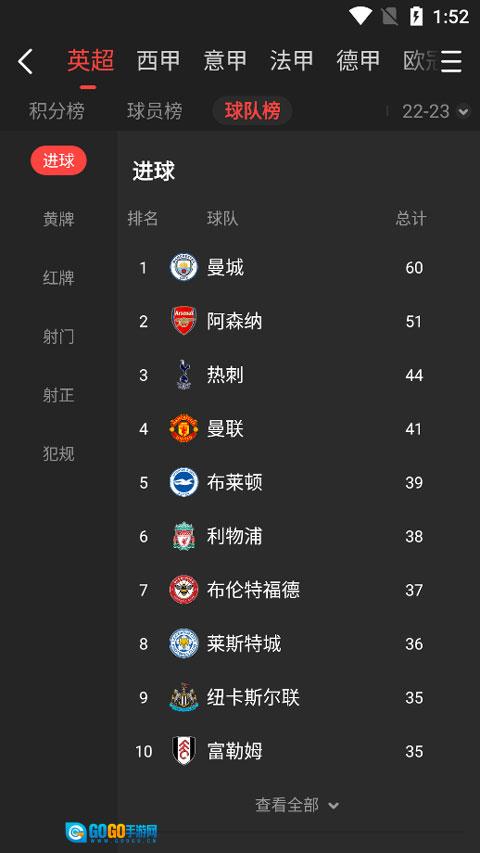
Task: Open the 球员榜 player rankings tab
Action: [155, 112]
